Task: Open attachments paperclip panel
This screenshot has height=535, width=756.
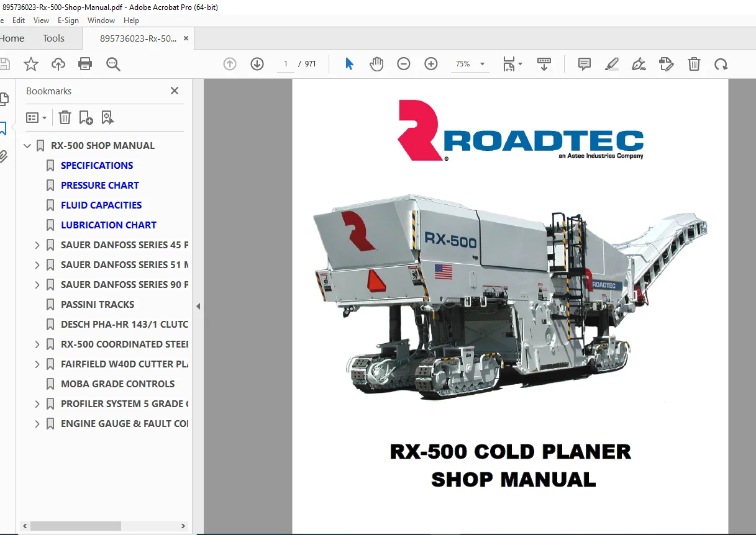Action: tap(4, 156)
